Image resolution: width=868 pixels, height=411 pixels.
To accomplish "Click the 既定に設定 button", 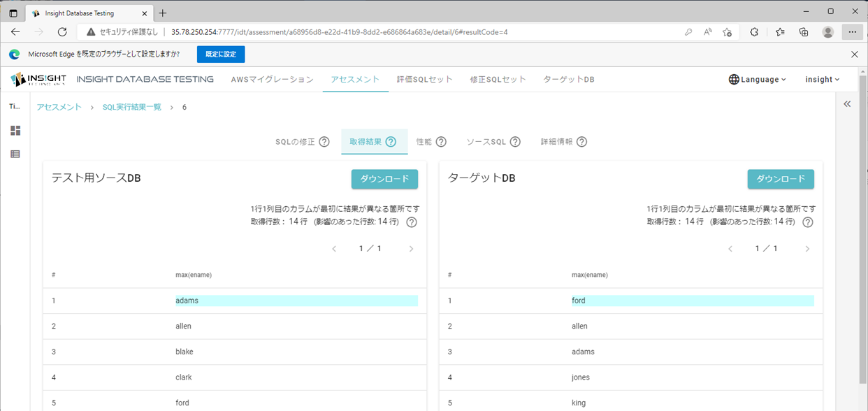I will (221, 54).
